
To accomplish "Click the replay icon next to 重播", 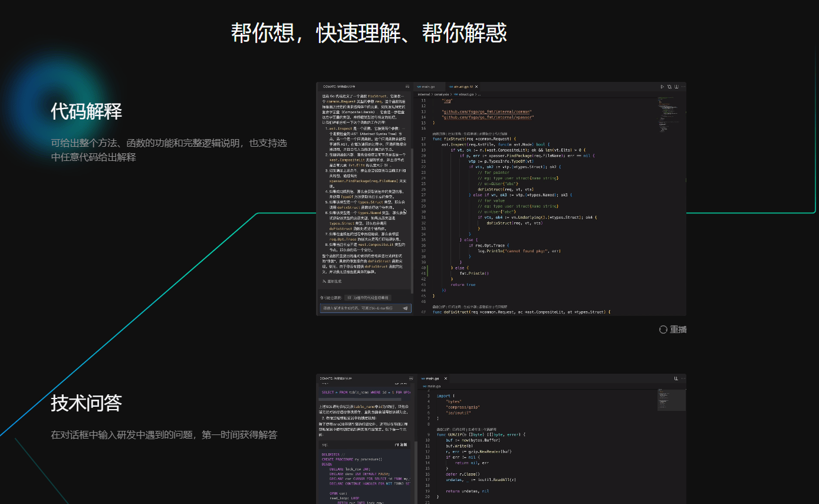I will 663,330.
